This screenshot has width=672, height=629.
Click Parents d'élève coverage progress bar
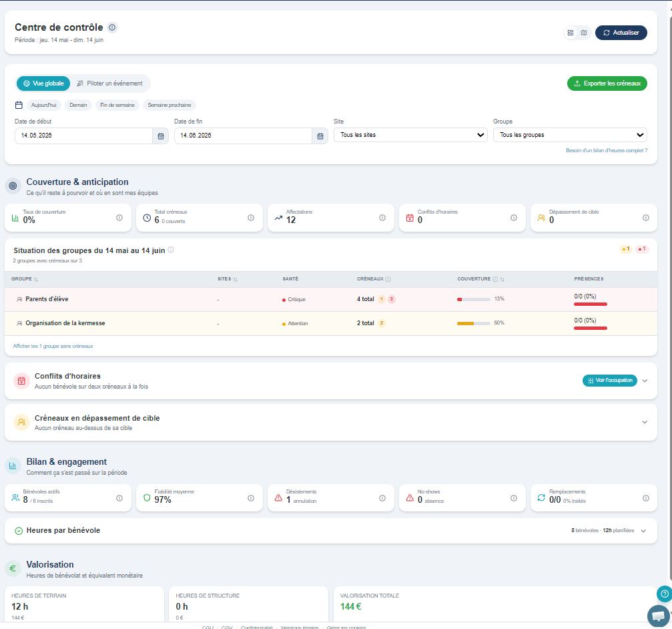point(474,299)
